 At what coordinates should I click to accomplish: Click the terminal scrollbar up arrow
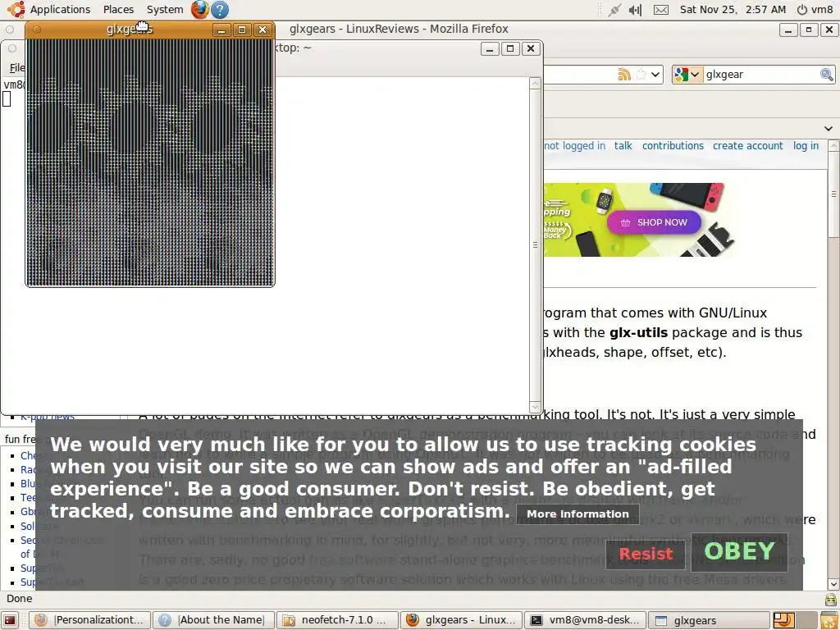[535, 83]
